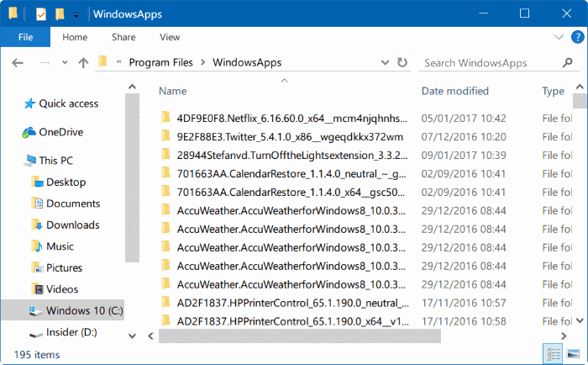Image resolution: width=588 pixels, height=365 pixels.
Task: Select OneDrive in navigation pane
Action: pos(53,132)
